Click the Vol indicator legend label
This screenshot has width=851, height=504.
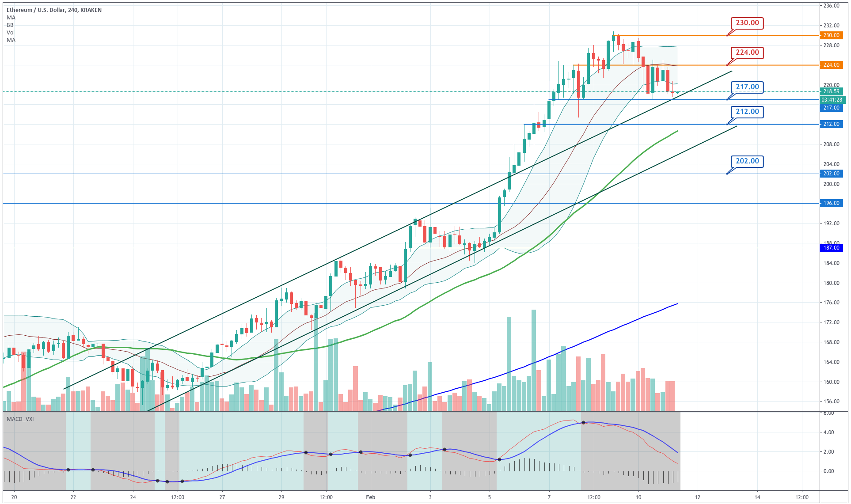click(11, 33)
